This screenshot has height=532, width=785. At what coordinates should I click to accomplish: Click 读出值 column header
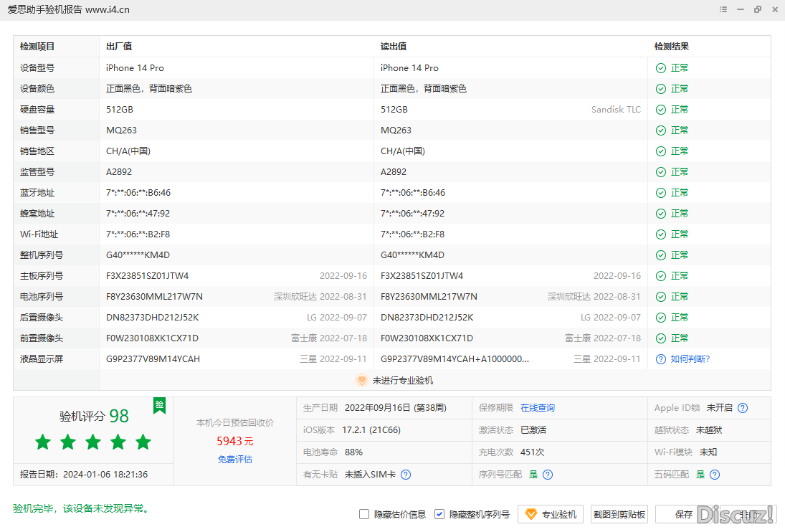[x=394, y=47]
